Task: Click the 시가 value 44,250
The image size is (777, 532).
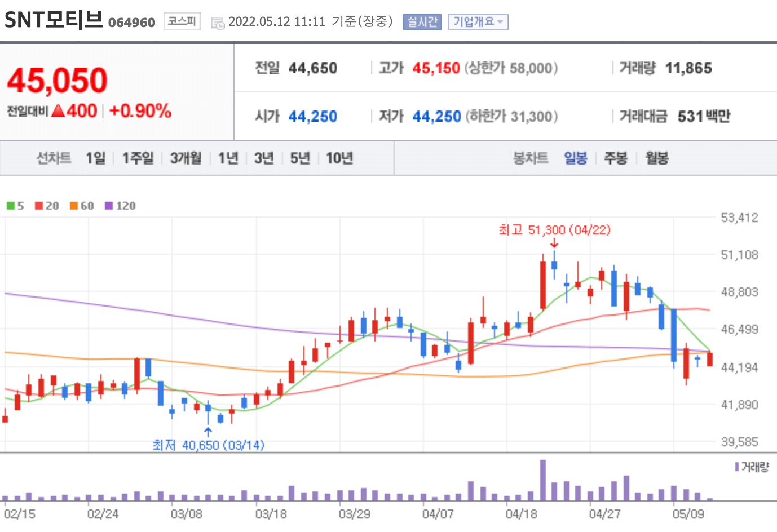Action: pos(313,117)
